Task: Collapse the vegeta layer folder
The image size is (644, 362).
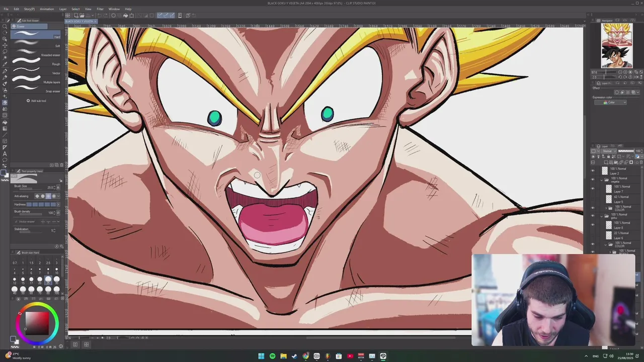Action: pos(602,180)
